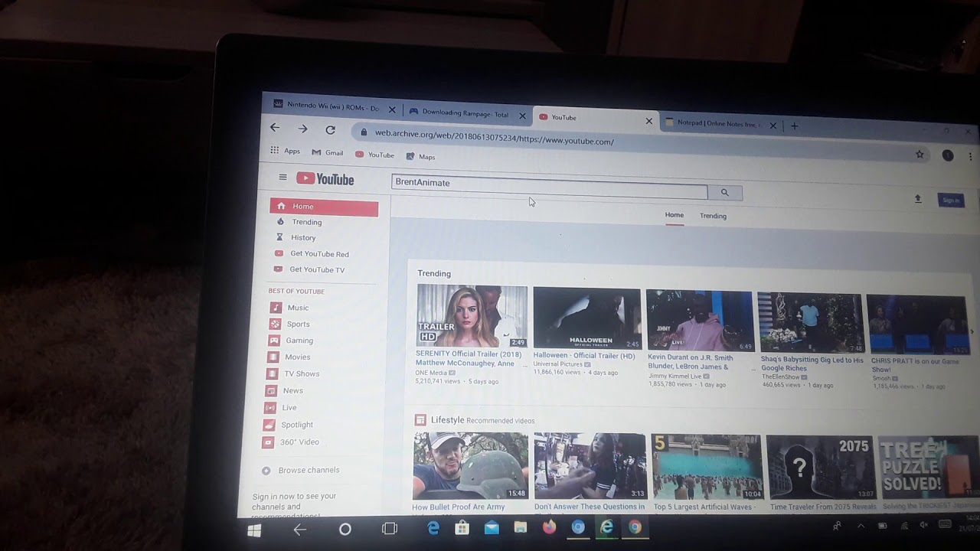Open the YouTube bookmark in bookmarks bar

(x=374, y=155)
